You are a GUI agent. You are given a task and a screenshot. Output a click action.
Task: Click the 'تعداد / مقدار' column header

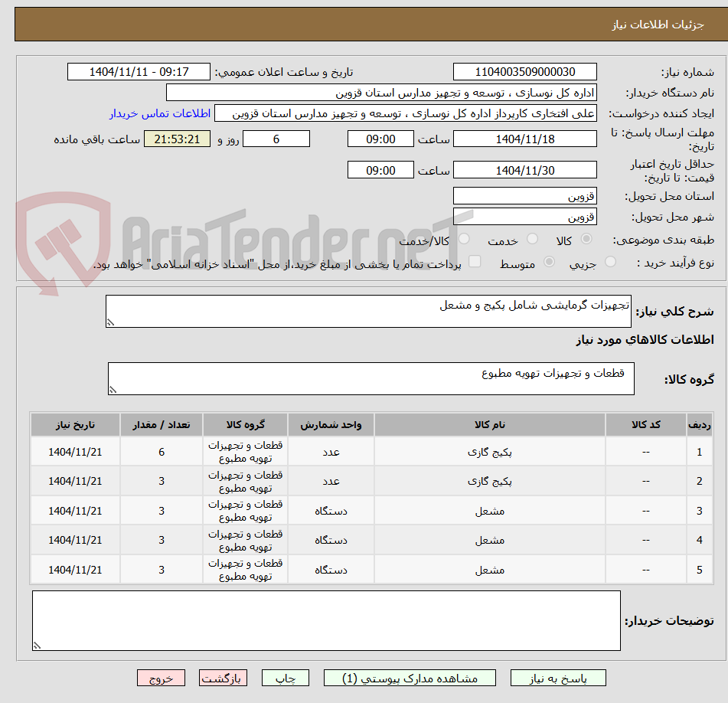[161, 424]
